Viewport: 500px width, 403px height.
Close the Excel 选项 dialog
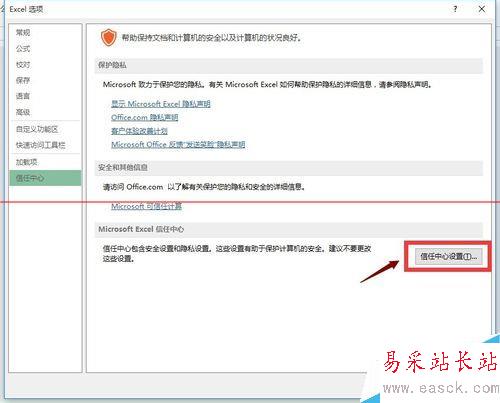[482, 9]
